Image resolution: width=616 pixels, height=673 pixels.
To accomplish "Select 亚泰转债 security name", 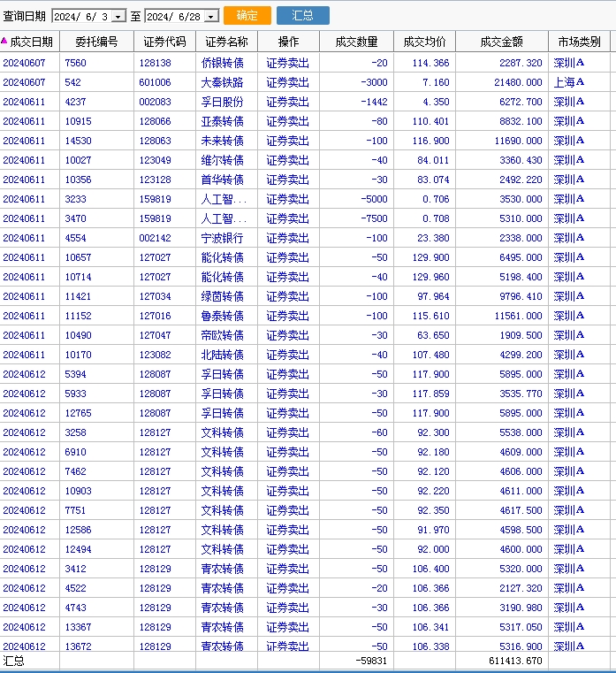I will pyautogui.click(x=222, y=121).
